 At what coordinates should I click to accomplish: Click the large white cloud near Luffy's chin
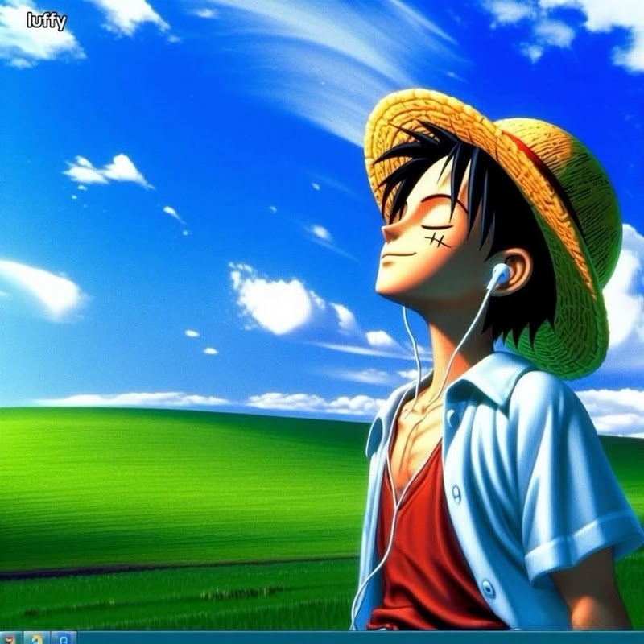[x=274, y=302]
